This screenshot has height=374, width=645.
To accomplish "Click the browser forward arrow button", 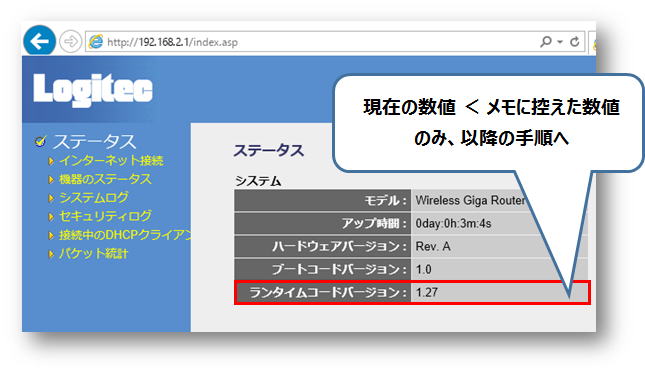I will click(x=70, y=42).
